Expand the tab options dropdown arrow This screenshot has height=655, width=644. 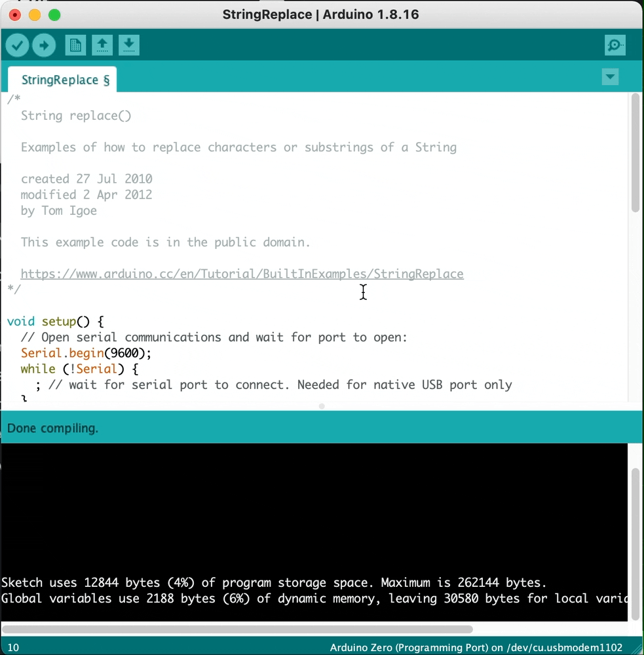point(610,77)
